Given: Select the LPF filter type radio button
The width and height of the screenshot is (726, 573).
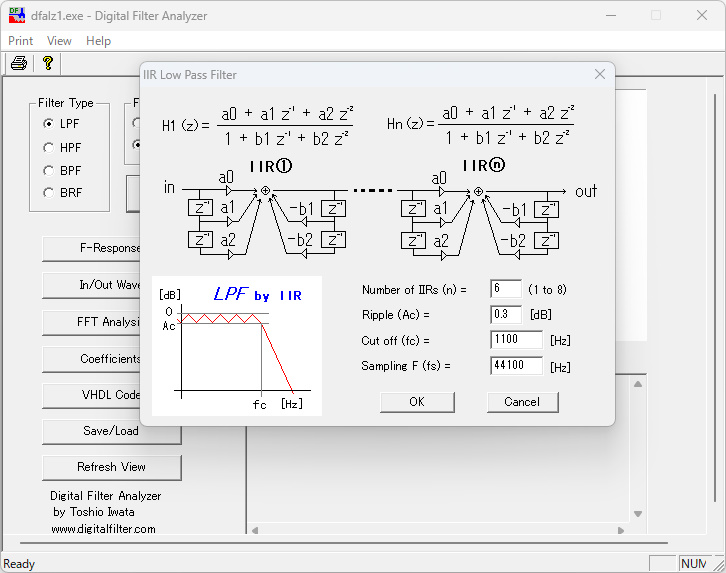Looking at the screenshot, I should click(x=49, y=124).
